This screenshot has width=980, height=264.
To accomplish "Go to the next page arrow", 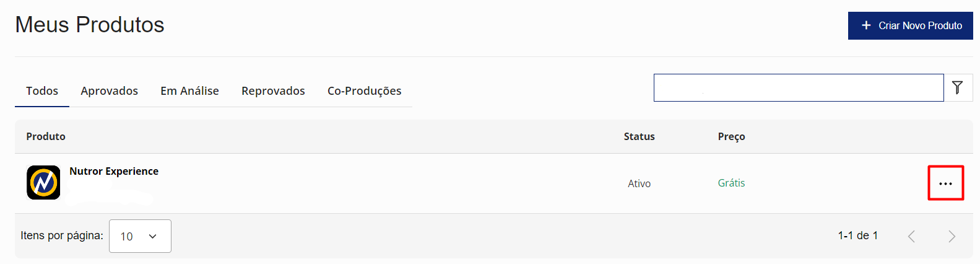I will 952,236.
